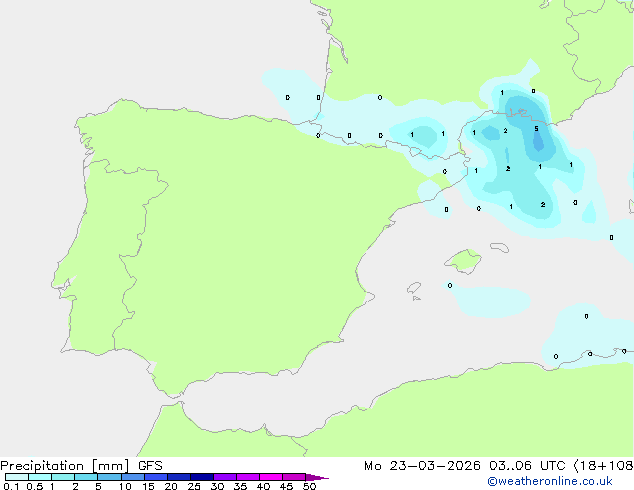Image resolution: width=634 pixels, height=490 pixels.
Task: Pick the 20–25 mm legend swatch
Action: pyautogui.click(x=179, y=477)
